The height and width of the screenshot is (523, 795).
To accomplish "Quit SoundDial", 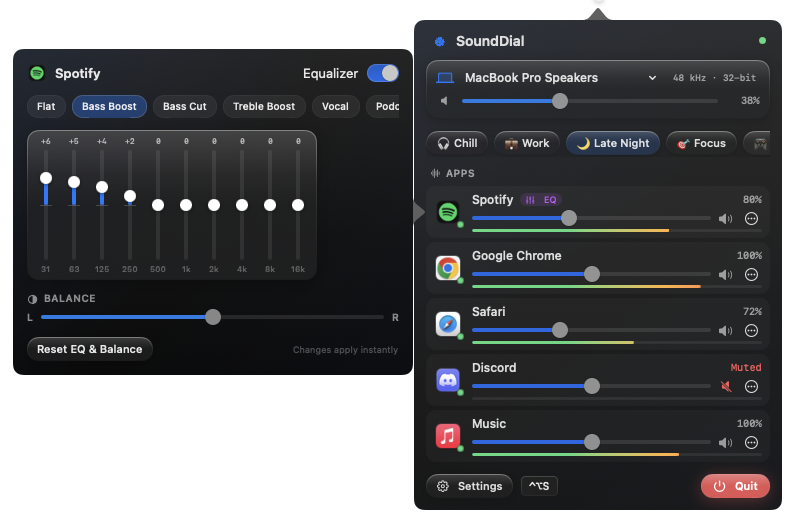I will 735,486.
